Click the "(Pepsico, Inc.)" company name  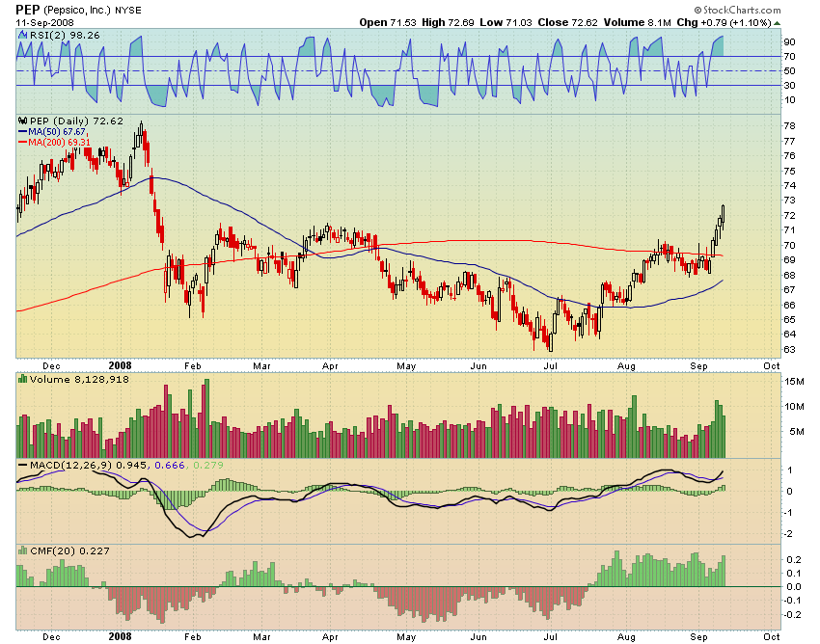tap(77, 11)
